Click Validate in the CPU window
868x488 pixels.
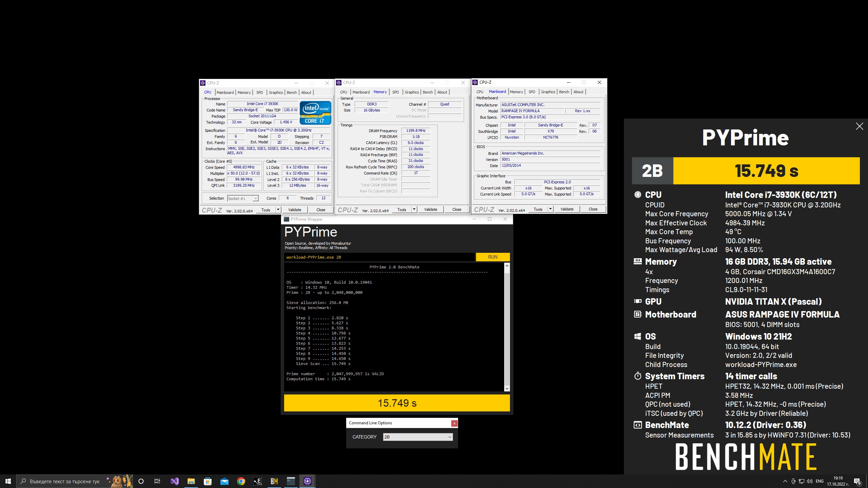[295, 210]
